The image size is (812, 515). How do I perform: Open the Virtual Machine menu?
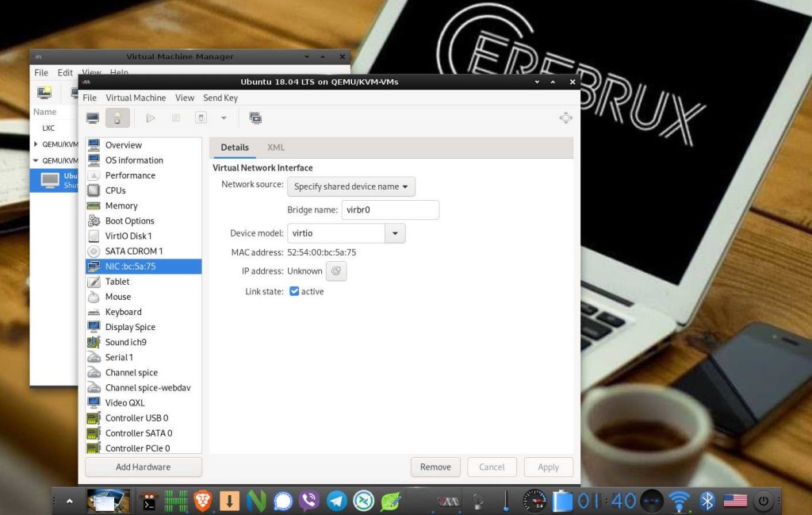(x=136, y=98)
